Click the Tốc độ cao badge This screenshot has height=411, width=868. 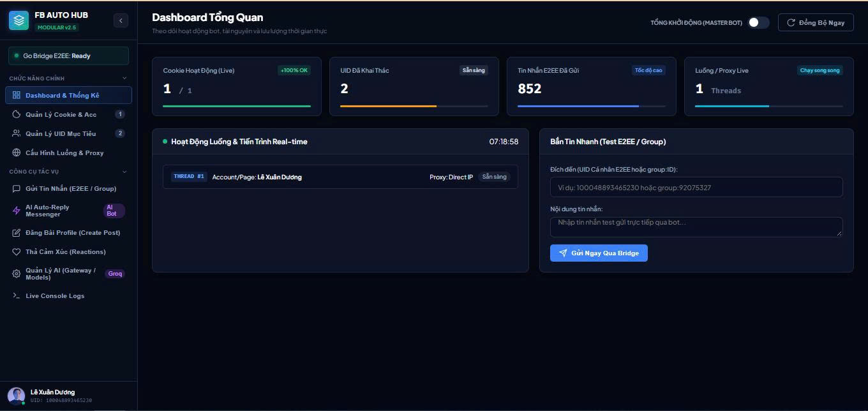648,70
